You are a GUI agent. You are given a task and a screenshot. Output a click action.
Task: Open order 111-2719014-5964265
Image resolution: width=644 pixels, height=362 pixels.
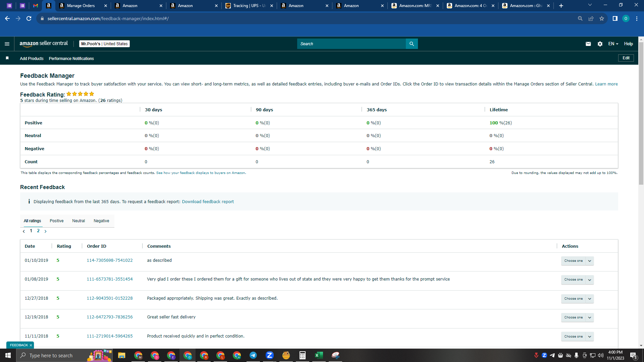click(x=110, y=336)
